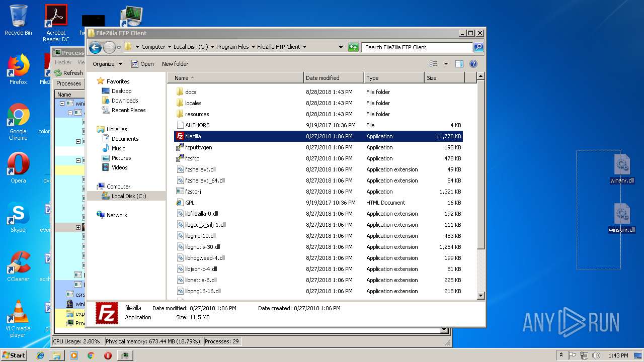This screenshot has width=644, height=362.
Task: Open address bar history dropdown
Action: 341,47
